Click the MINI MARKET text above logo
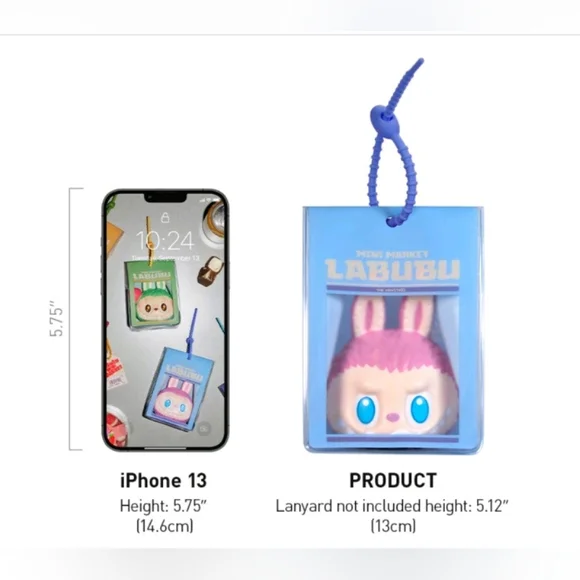The image size is (580, 580). (392, 254)
